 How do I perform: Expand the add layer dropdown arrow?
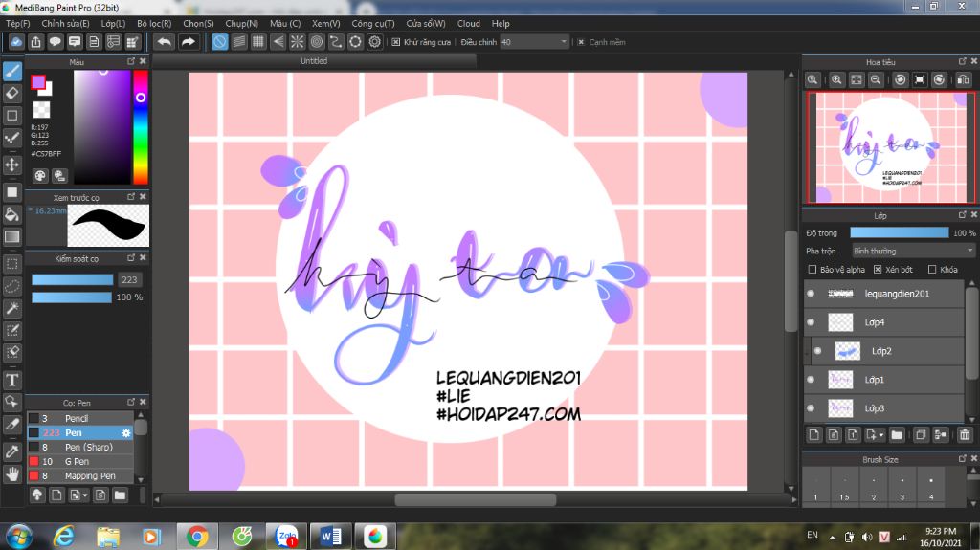pos(881,435)
